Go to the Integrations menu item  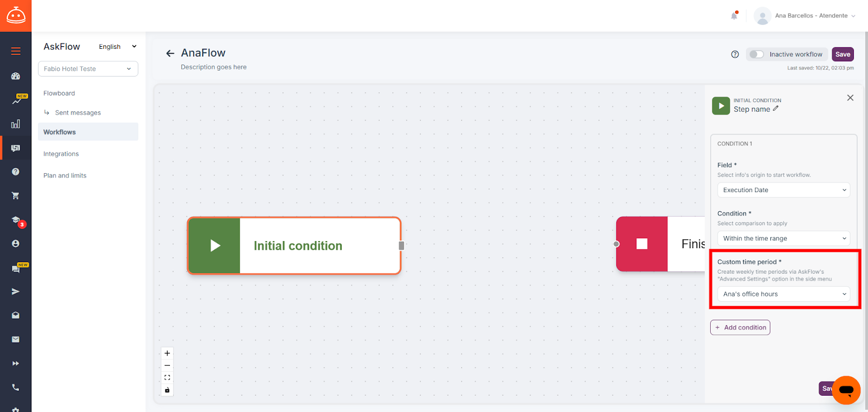(61, 154)
